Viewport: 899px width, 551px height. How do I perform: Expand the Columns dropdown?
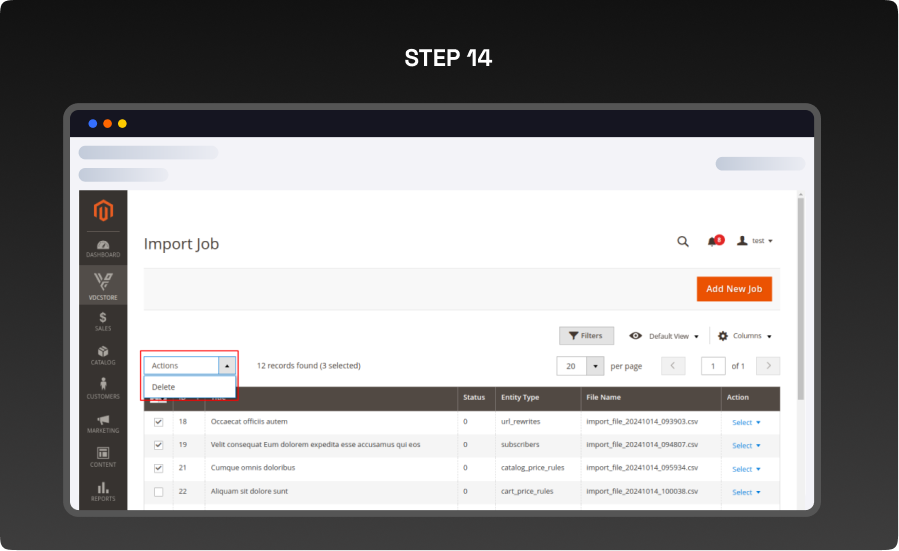pyautogui.click(x=745, y=336)
